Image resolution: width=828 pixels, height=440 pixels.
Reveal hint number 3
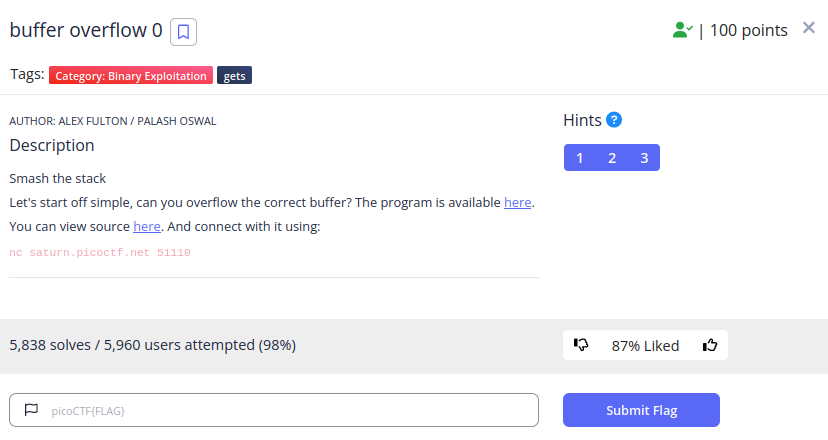pos(644,158)
